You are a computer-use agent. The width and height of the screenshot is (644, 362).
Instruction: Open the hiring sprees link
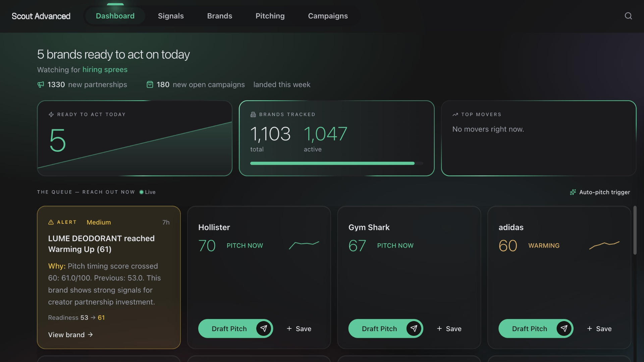(x=105, y=69)
